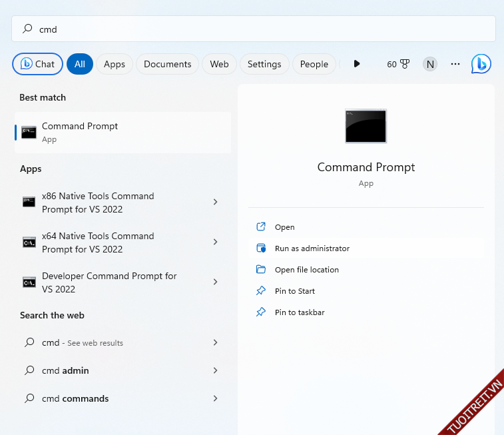The width and height of the screenshot is (504, 435).
Task: Click the Open file location folder icon
Action: [261, 270]
